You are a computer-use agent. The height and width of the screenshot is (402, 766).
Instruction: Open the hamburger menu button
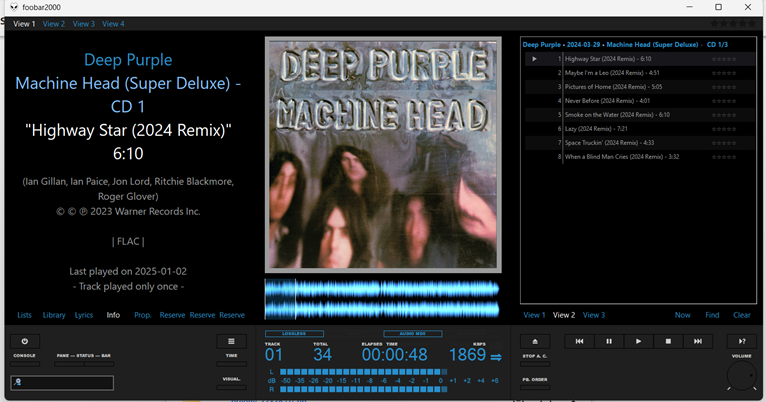point(231,341)
